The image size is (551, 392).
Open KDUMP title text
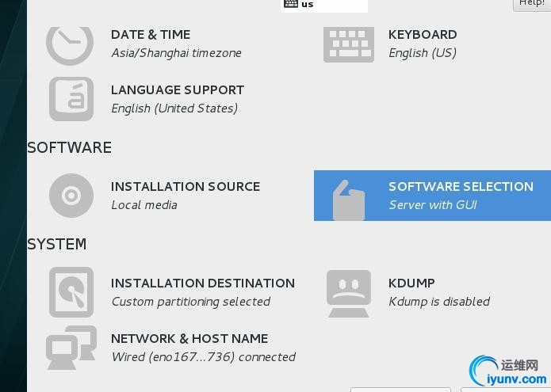(411, 284)
